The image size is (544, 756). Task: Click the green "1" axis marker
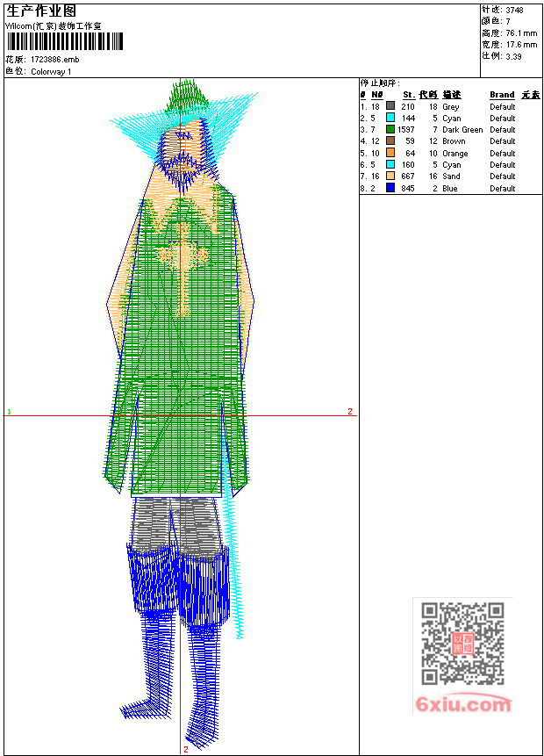click(9, 412)
